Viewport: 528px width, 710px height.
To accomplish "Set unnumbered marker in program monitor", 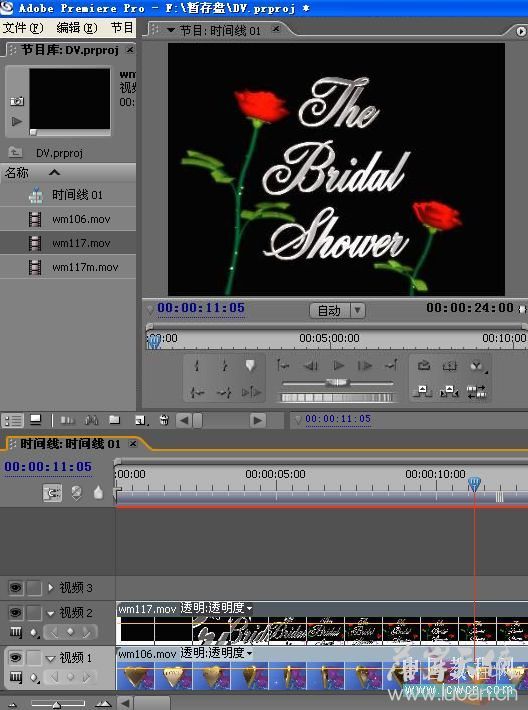I will (250, 365).
